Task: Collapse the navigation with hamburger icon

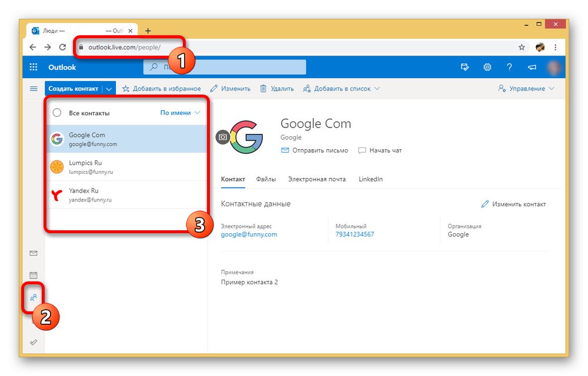Action: [34, 88]
